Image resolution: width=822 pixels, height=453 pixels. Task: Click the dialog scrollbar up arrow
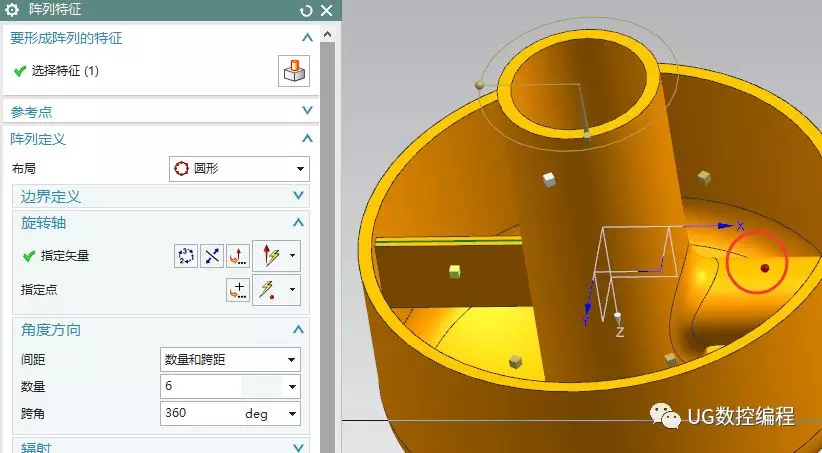point(328,35)
